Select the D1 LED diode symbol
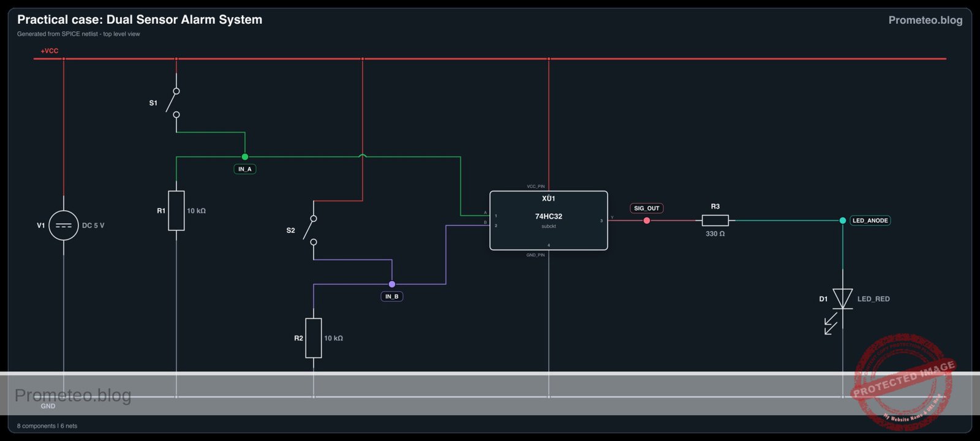Viewport: 980px width, 441px height. [x=843, y=300]
